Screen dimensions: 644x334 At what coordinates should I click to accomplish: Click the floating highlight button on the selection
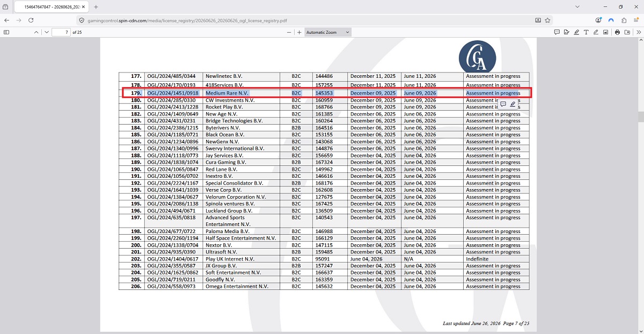pos(513,104)
